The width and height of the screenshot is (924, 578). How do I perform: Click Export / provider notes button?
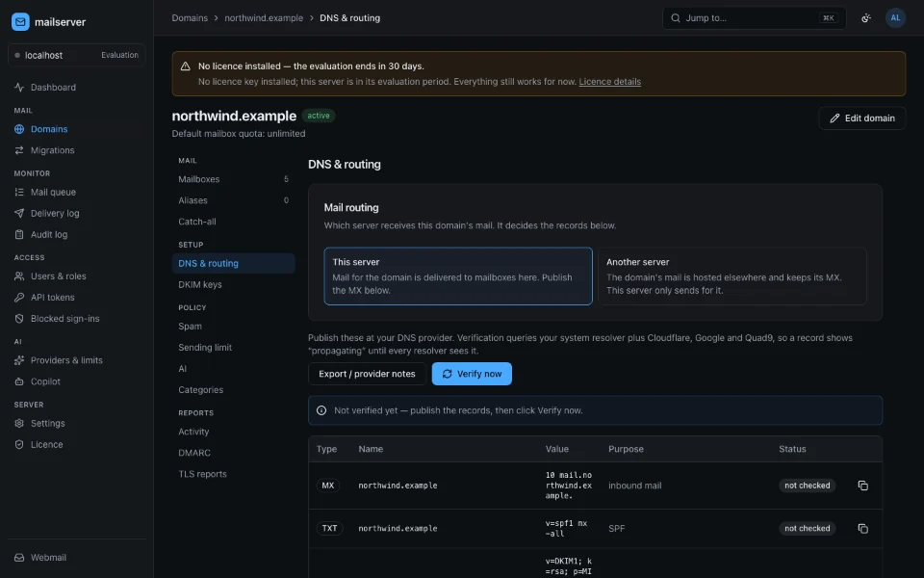click(367, 374)
